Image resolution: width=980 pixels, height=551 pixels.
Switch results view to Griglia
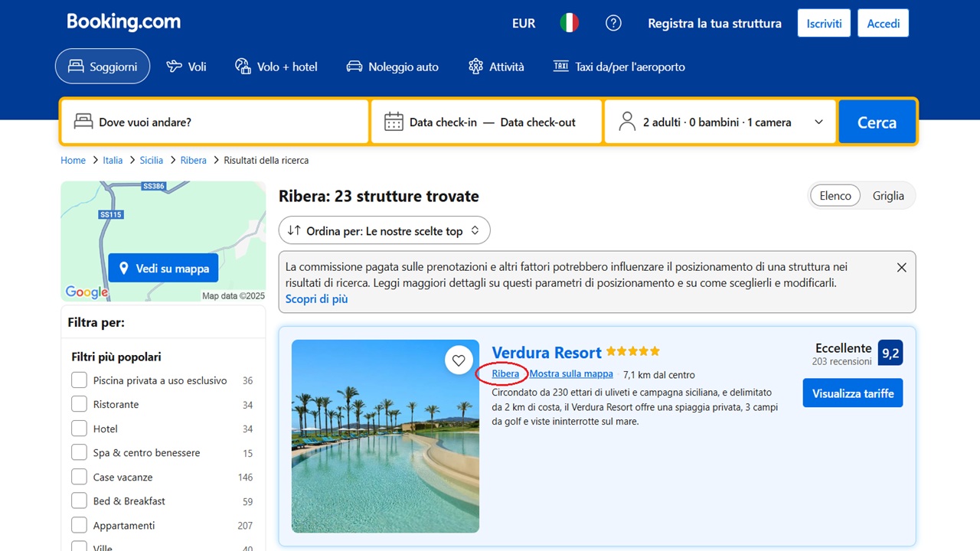click(x=888, y=196)
